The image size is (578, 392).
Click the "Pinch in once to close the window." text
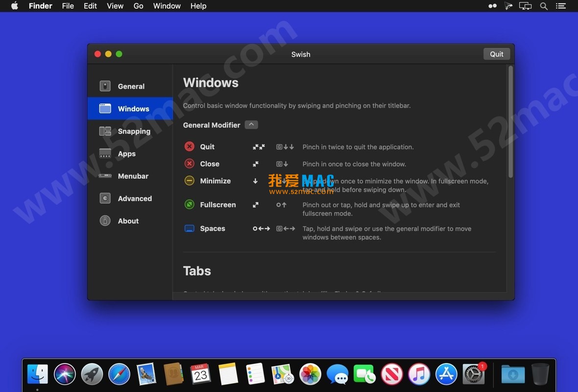pyautogui.click(x=354, y=164)
